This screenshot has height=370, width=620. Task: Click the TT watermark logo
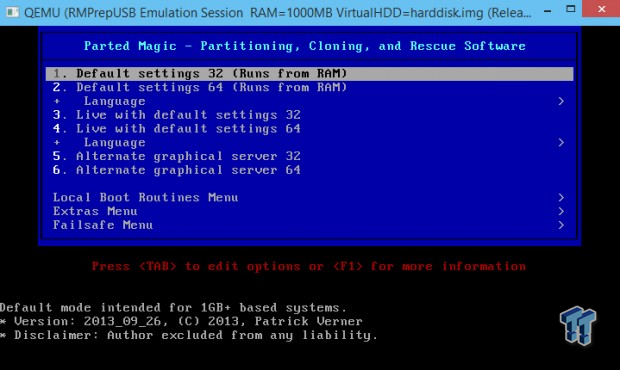pos(577,325)
